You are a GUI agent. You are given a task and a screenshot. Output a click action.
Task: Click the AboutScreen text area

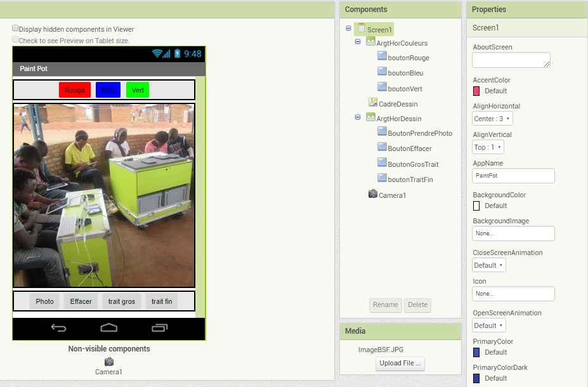(x=511, y=60)
